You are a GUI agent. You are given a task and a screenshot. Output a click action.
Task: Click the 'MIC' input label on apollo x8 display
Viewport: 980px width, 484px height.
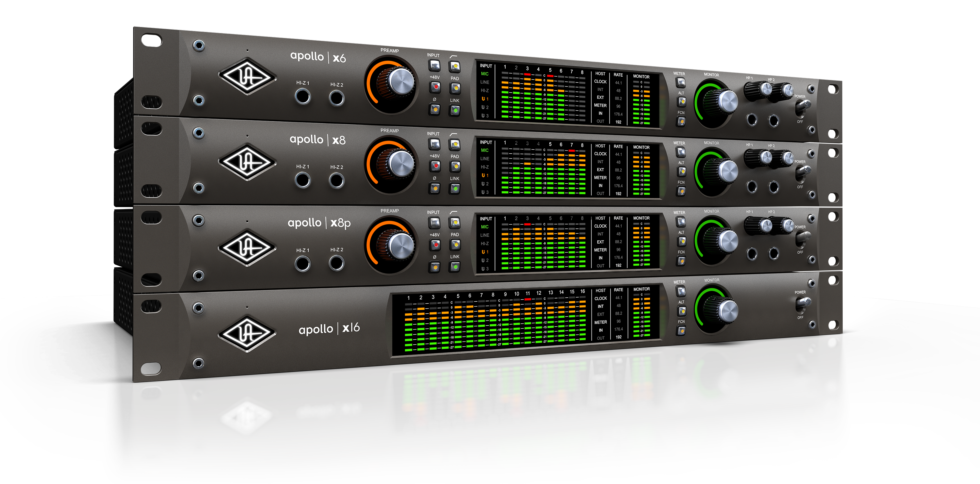485,150
